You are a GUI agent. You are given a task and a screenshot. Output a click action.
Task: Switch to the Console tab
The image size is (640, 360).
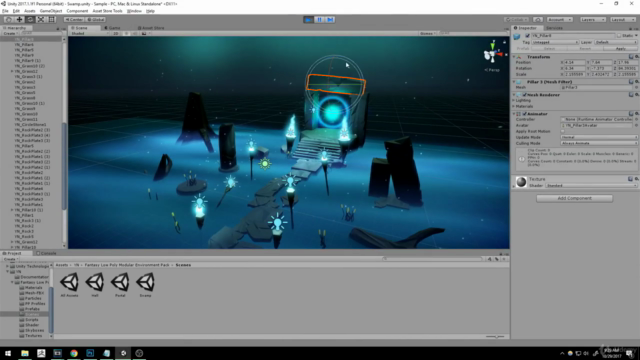pos(47,253)
